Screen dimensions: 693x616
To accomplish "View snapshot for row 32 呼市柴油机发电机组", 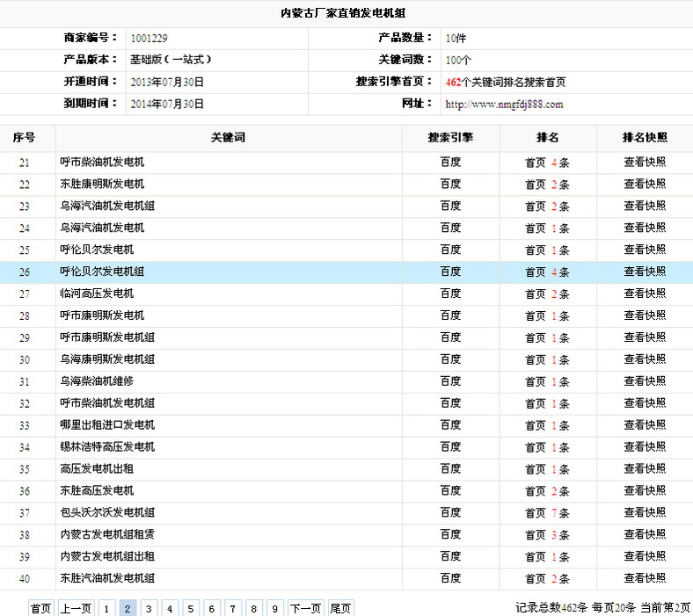I will [x=645, y=402].
